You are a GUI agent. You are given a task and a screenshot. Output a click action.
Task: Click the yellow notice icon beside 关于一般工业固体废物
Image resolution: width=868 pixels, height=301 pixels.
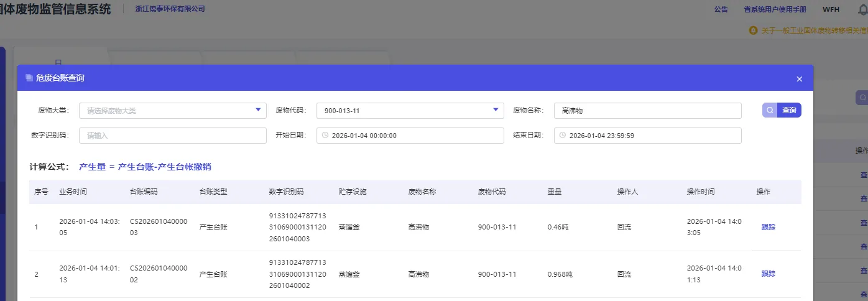pyautogui.click(x=753, y=30)
